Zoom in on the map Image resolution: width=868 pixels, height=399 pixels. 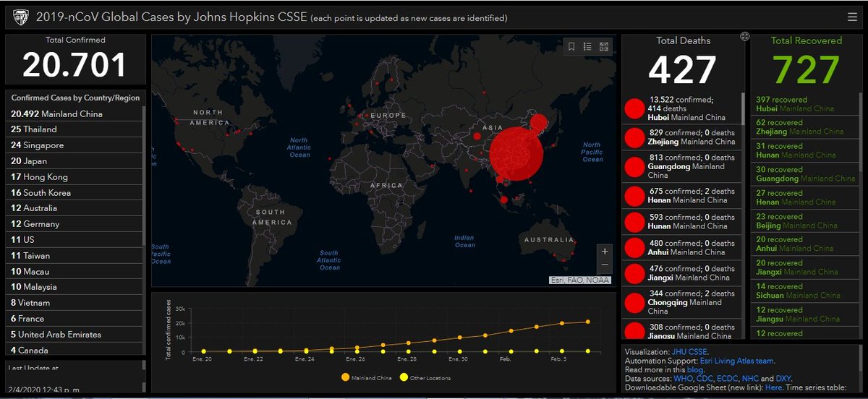pos(605,251)
